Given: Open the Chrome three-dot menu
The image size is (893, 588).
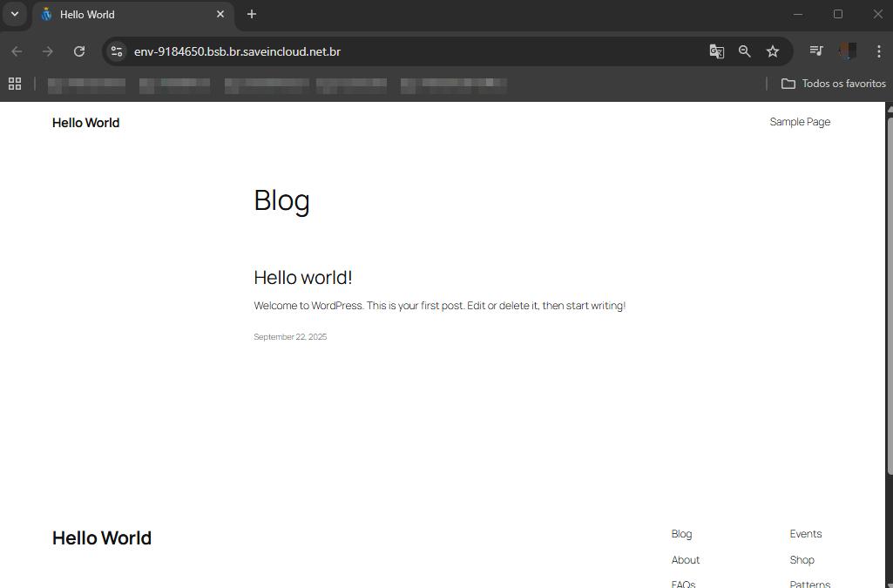Looking at the screenshot, I should (x=878, y=51).
